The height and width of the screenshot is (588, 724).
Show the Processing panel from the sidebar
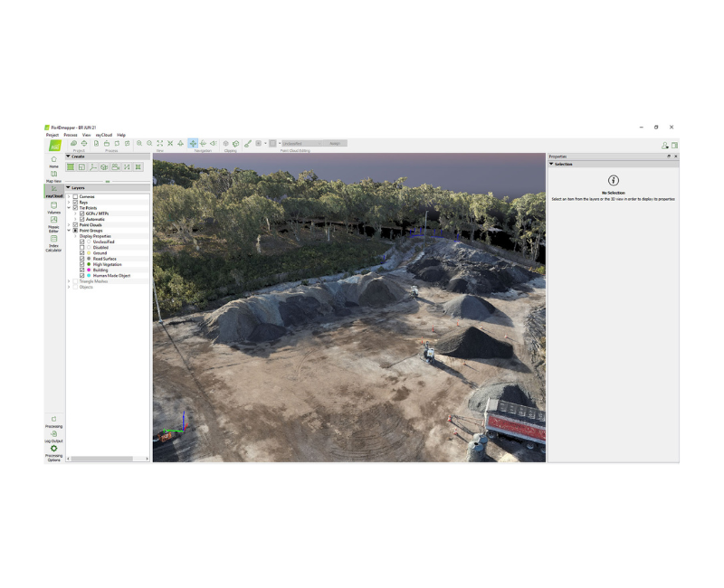53,422
